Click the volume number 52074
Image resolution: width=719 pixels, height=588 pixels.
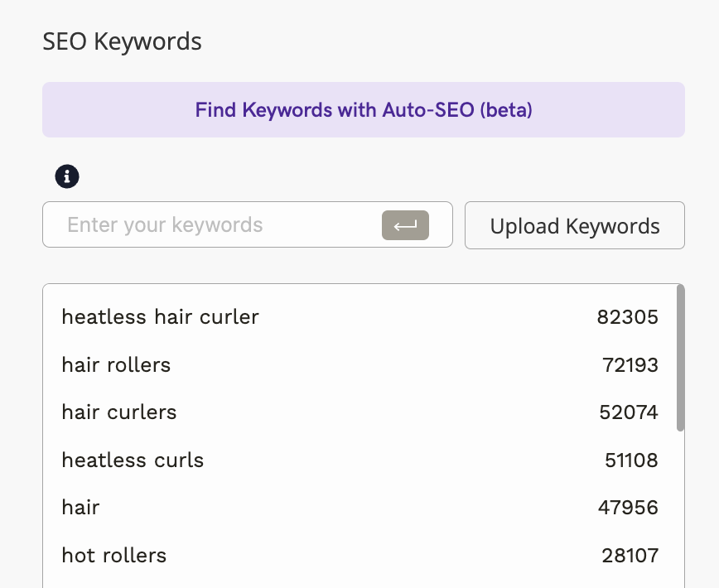tap(630, 412)
